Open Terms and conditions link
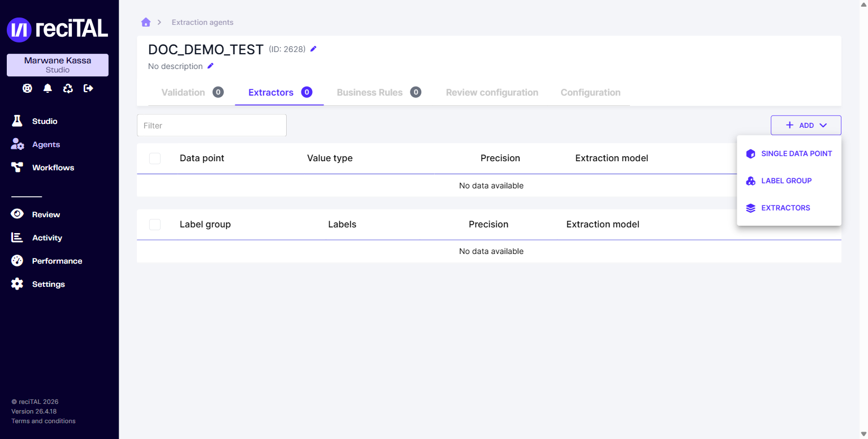This screenshot has height=439, width=868. (x=44, y=421)
